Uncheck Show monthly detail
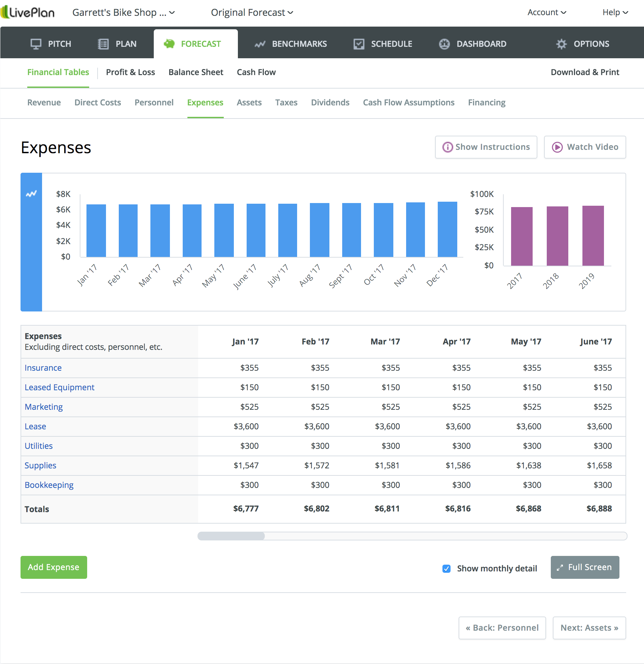 (x=447, y=568)
